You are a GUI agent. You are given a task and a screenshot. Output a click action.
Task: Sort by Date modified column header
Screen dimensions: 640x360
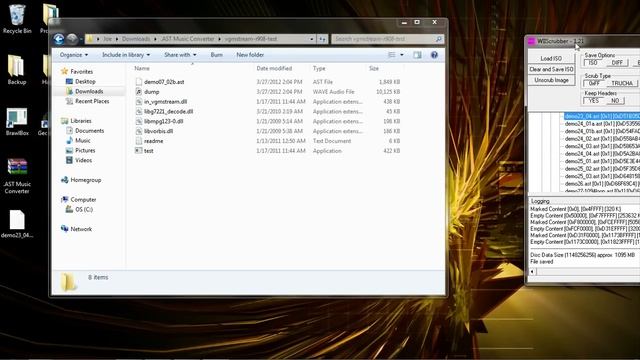[274, 69]
